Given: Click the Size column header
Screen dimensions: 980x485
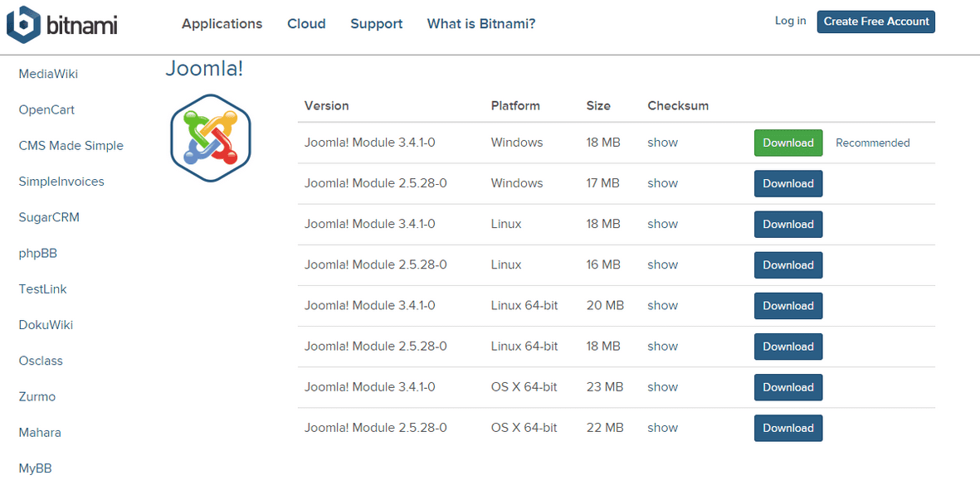Looking at the screenshot, I should (x=598, y=105).
